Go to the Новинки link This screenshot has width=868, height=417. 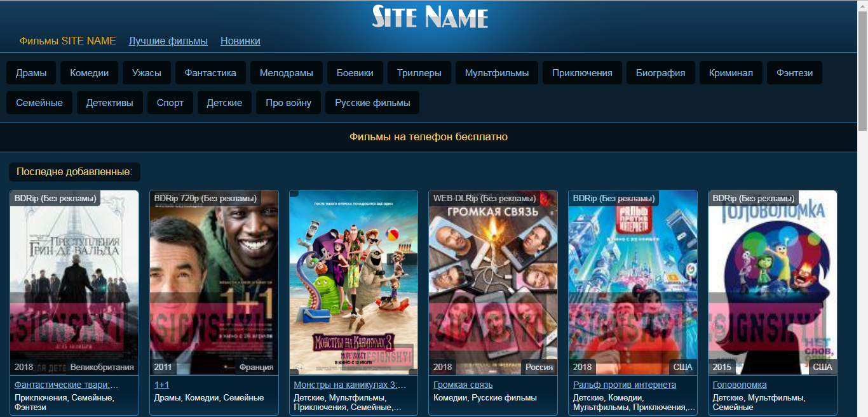click(x=240, y=41)
